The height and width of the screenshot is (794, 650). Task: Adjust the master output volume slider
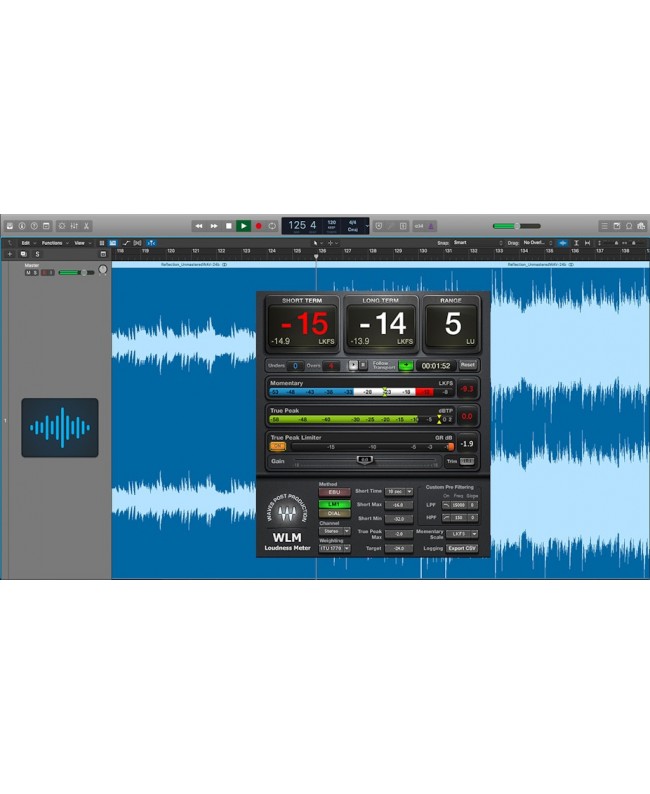click(517, 226)
